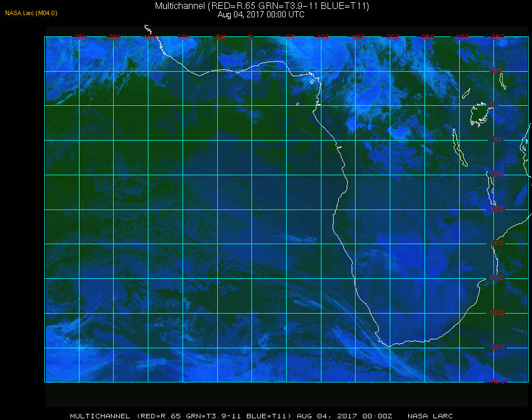The width and height of the screenshot is (532, 420).
Task: Click the '5N' latitude label
Action: (497, 71)
